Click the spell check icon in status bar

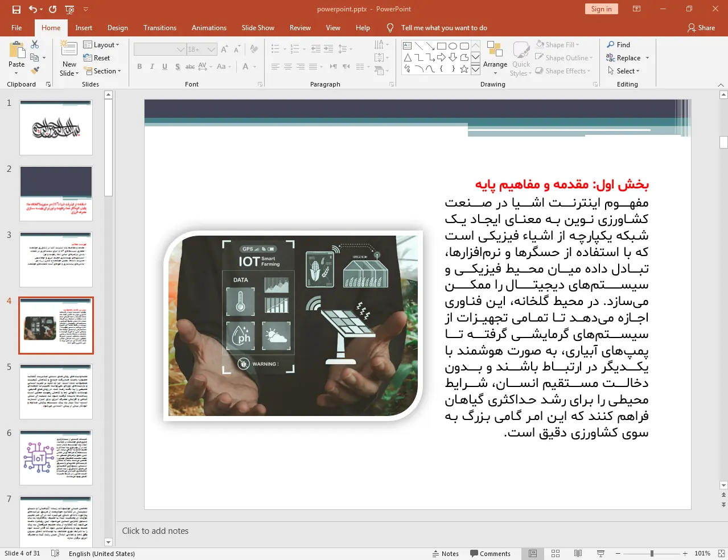[55, 553]
